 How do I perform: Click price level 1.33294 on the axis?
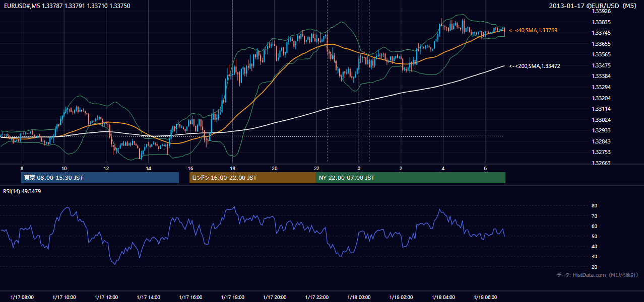pos(601,88)
